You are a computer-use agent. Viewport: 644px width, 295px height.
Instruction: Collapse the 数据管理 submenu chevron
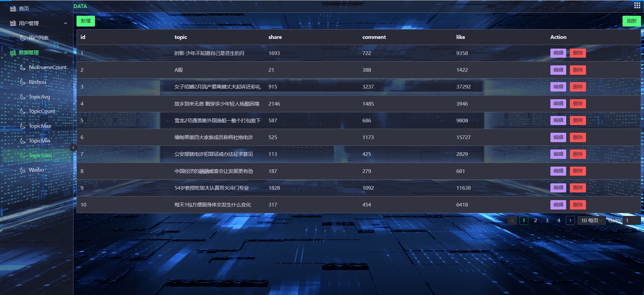[x=65, y=53]
